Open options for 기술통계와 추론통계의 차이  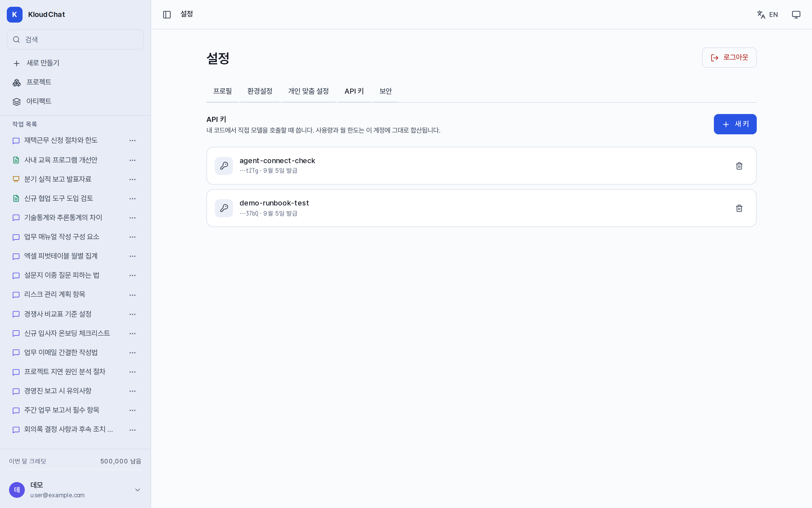tap(133, 218)
